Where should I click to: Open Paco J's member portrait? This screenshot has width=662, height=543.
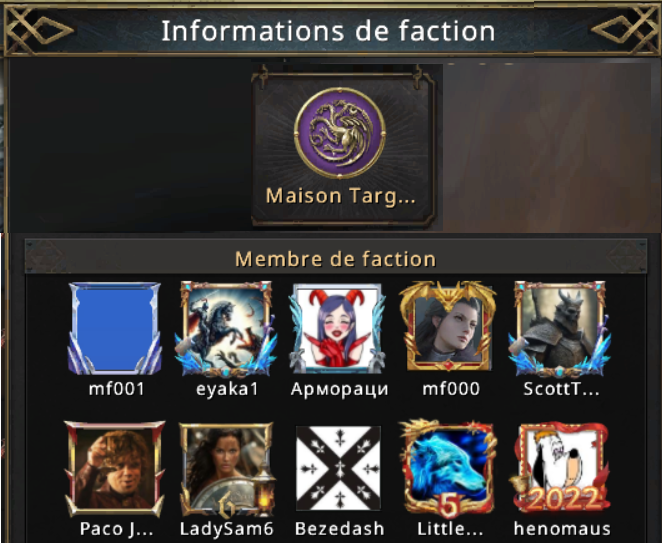[114, 469]
